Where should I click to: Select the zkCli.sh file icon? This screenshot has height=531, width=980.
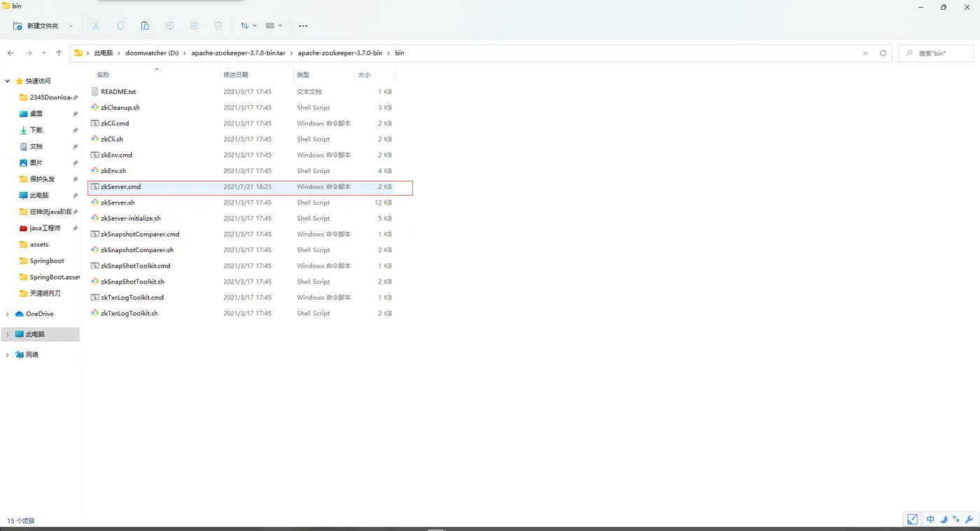point(95,139)
